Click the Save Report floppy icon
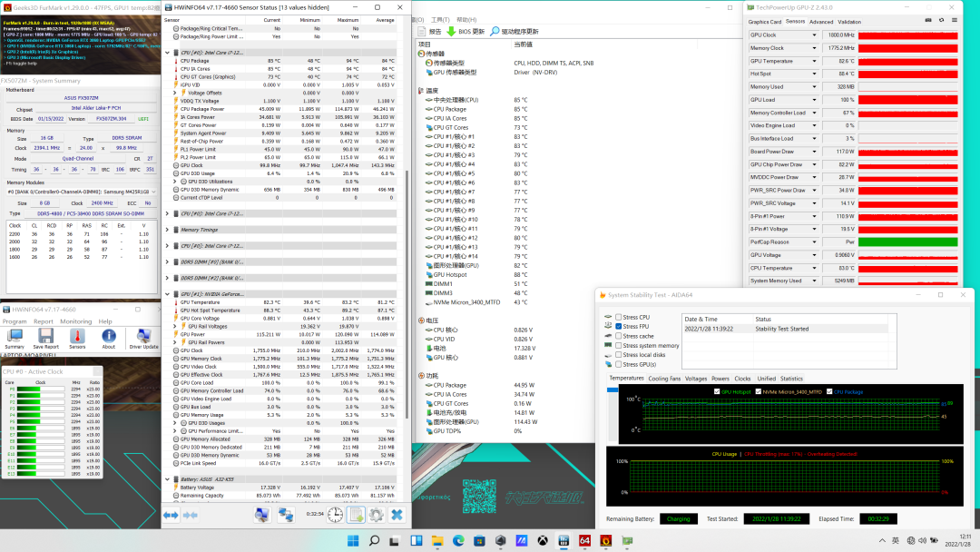Viewport: 980px width, 552px height. coord(45,337)
